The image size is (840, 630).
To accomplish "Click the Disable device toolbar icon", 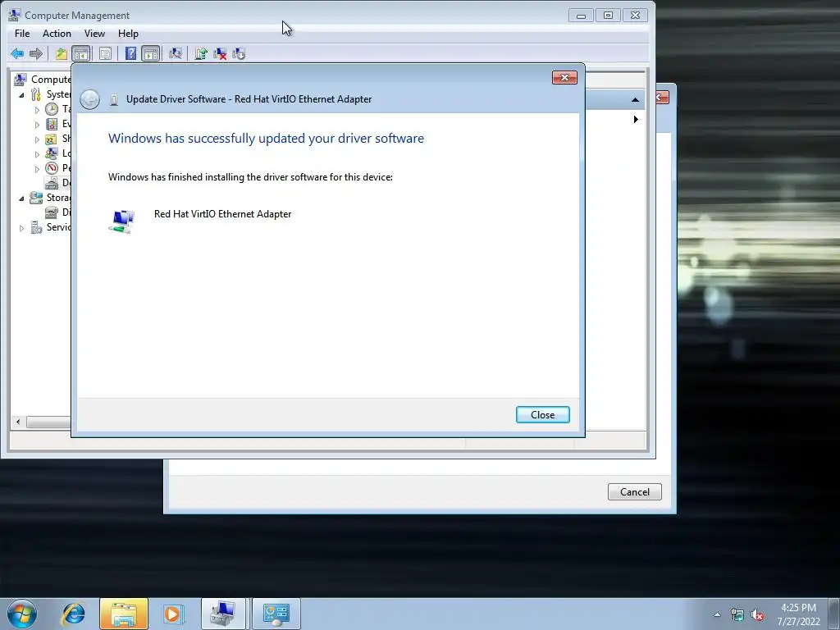I will click(x=239, y=53).
